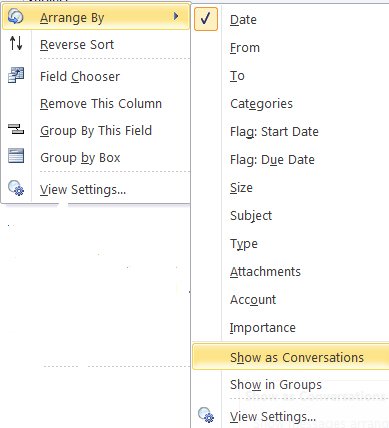Click the Group By This Field icon

(x=16, y=129)
